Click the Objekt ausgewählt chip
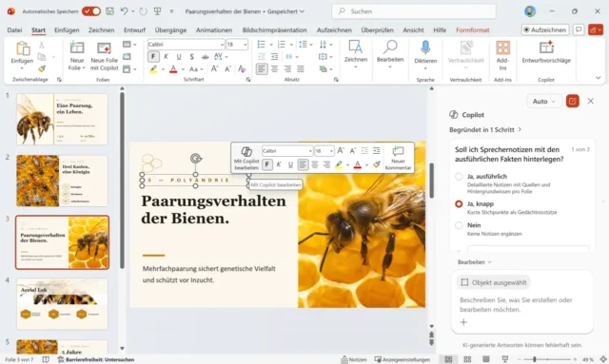The image size is (609, 364). click(x=493, y=282)
